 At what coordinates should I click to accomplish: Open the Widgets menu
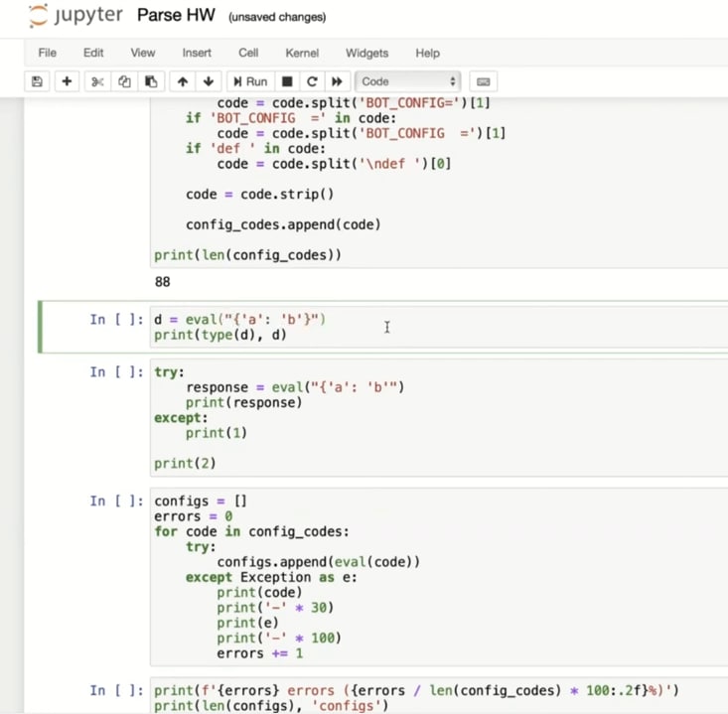(366, 53)
